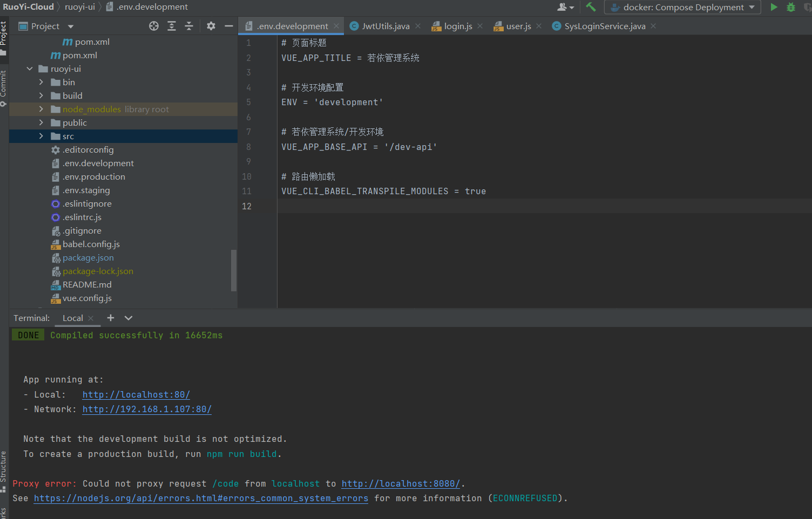
Task: Select the Local terminal tab
Action: [x=72, y=318]
